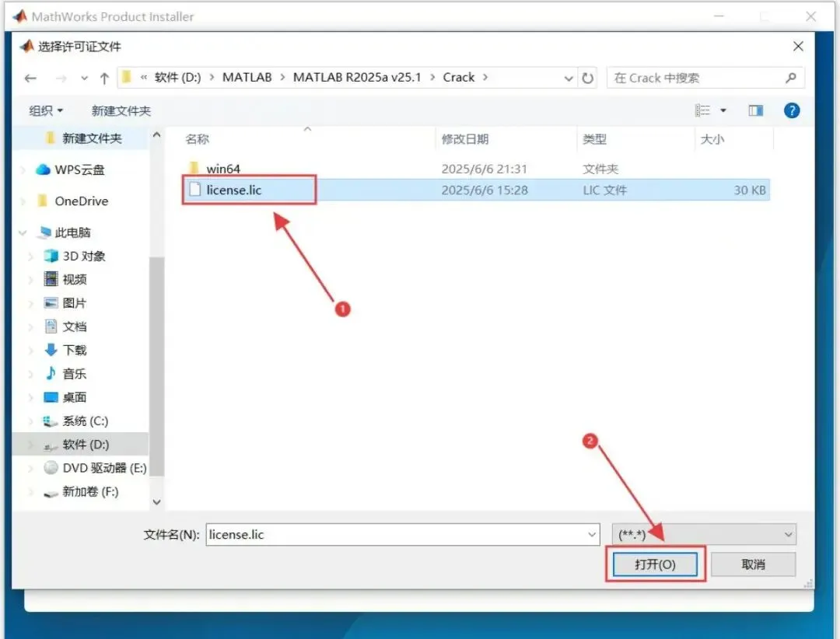Go up one folder level
This screenshot has height=639, width=840.
point(104,79)
